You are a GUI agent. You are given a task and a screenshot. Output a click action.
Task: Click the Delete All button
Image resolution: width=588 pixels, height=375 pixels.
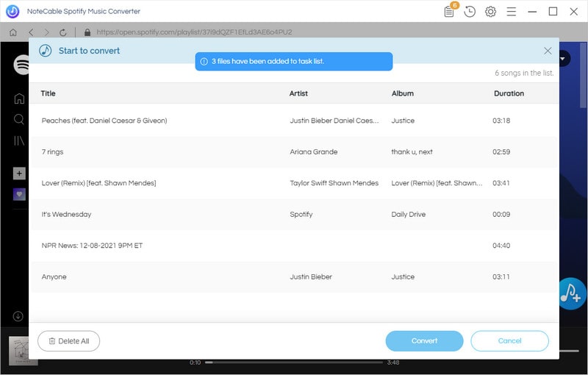[68, 341]
